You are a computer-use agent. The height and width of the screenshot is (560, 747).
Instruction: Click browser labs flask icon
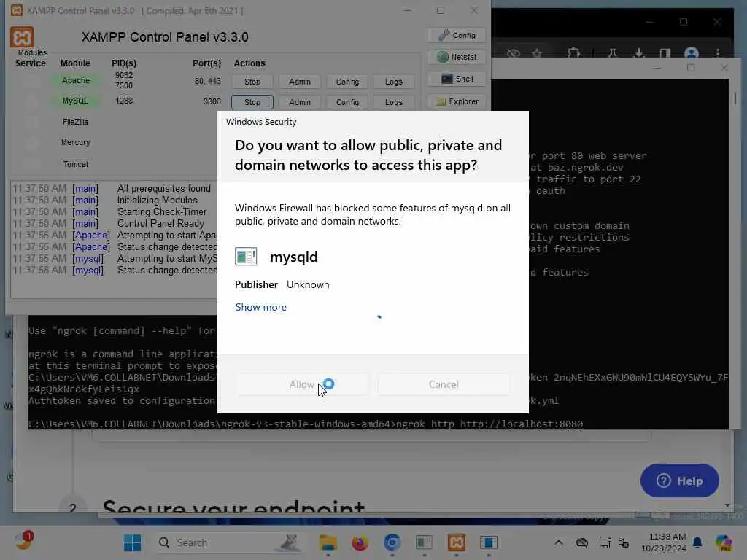613,53
